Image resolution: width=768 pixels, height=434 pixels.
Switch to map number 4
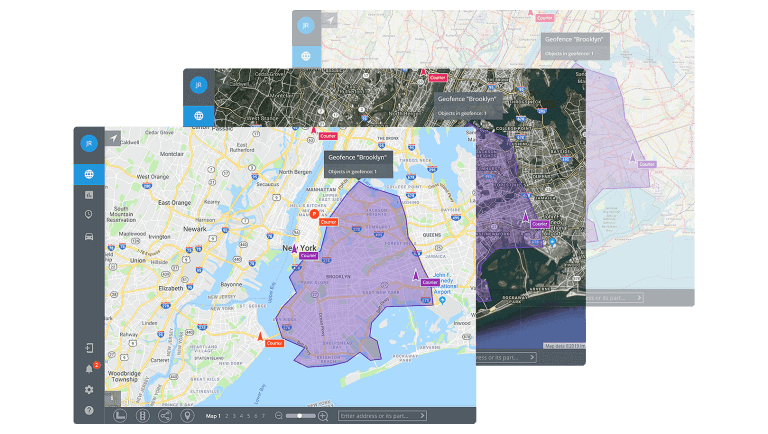(241, 415)
